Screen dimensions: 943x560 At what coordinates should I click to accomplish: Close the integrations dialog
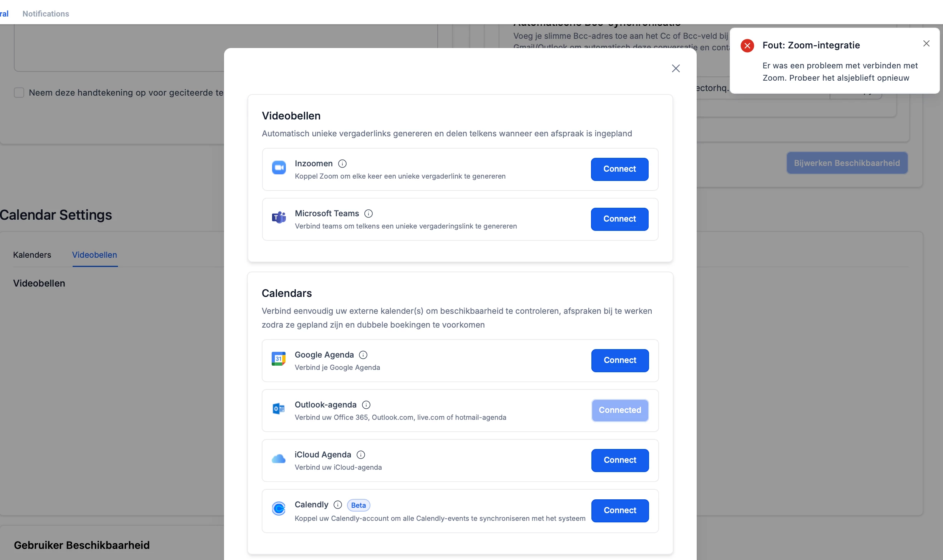[676, 68]
